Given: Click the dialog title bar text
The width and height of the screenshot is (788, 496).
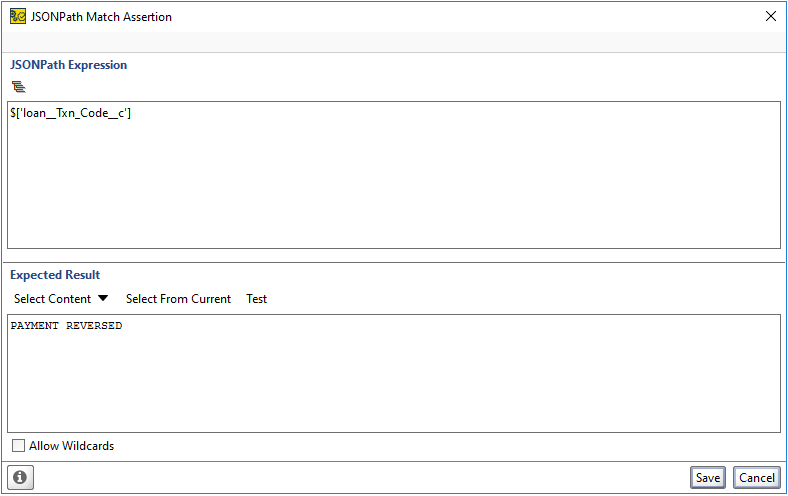Looking at the screenshot, I should point(101,16).
